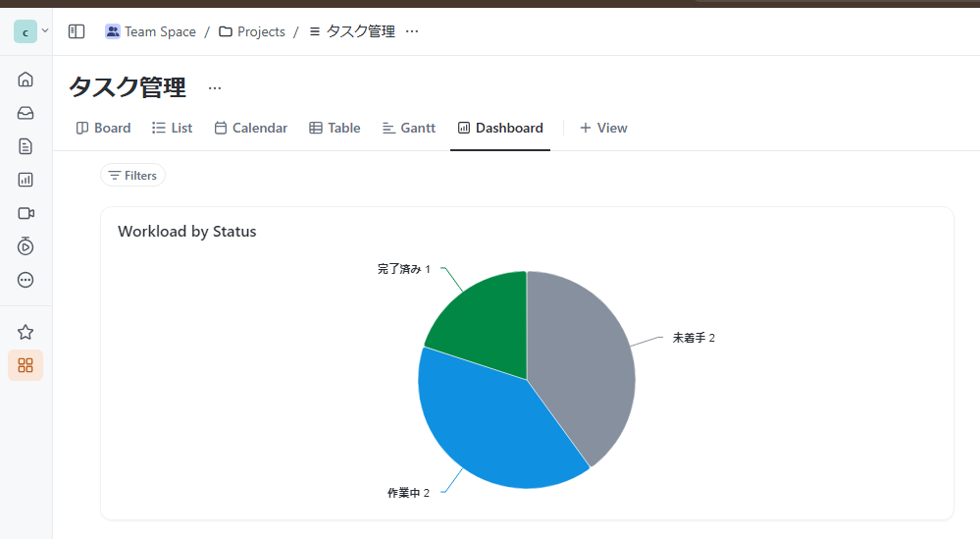Open the Inbox tray icon
This screenshot has width=980, height=539.
(26, 113)
